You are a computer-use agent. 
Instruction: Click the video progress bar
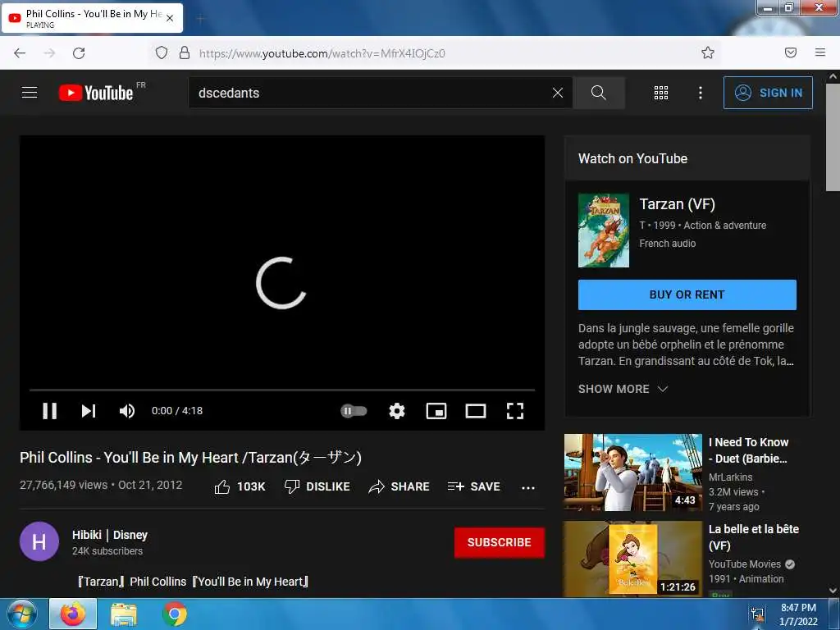(282, 390)
